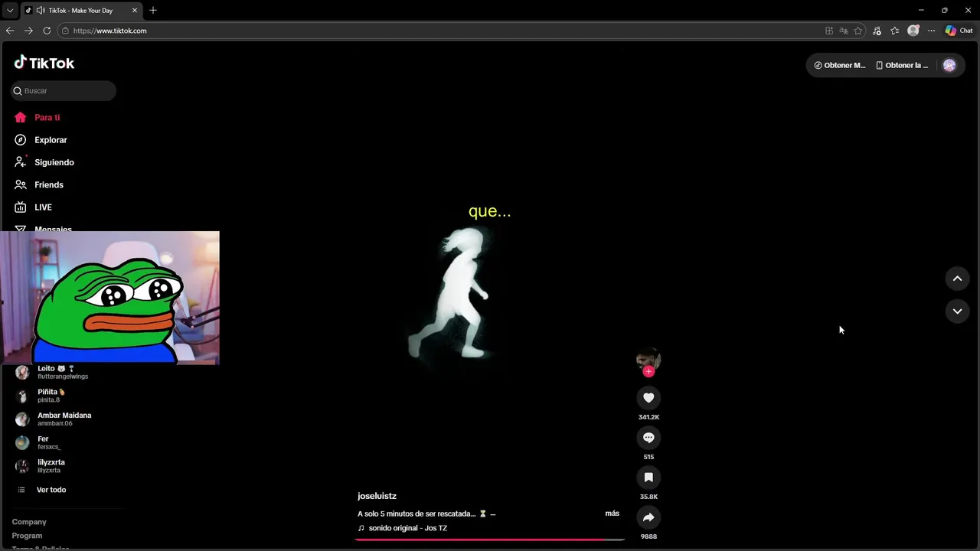Click the translate page icon
Viewport: 980px width, 551px height.
click(x=844, y=31)
